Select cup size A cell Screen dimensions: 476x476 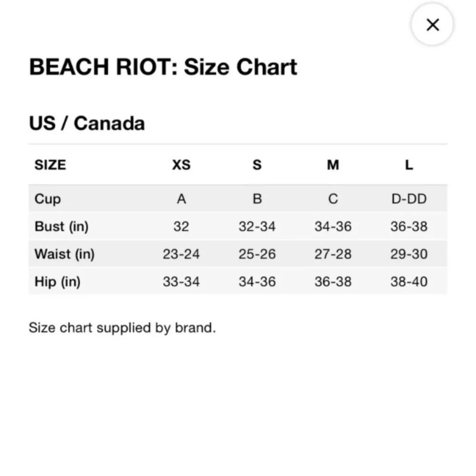[x=181, y=199]
